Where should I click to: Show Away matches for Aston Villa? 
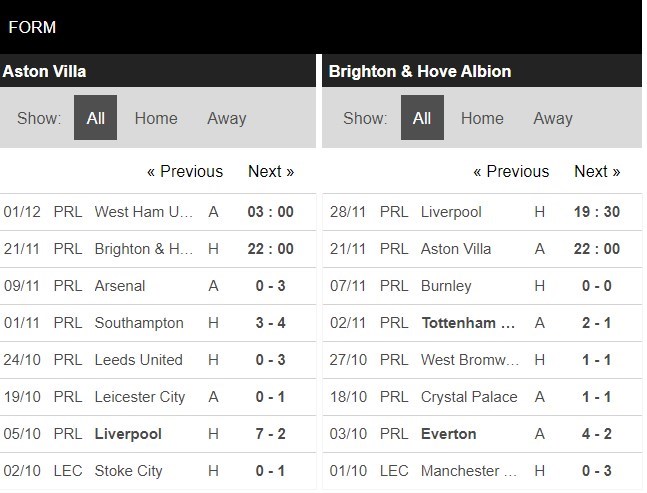click(x=226, y=118)
